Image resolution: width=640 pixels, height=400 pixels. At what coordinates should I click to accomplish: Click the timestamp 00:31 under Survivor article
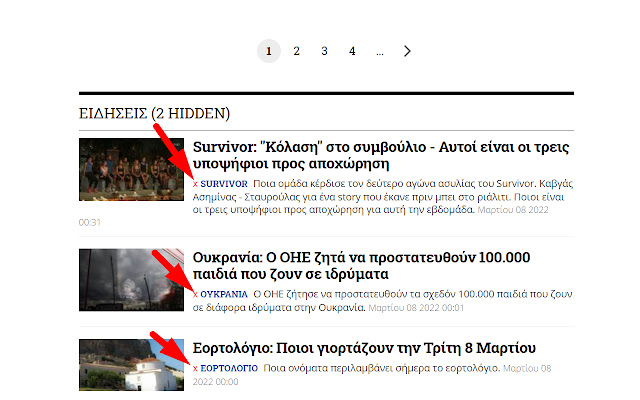pyautogui.click(x=89, y=222)
